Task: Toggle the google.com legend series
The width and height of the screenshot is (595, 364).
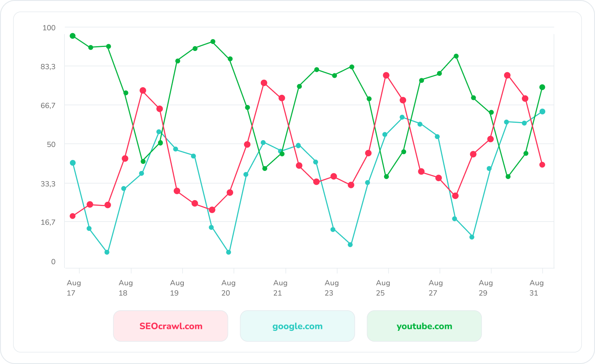Action: 297,326
